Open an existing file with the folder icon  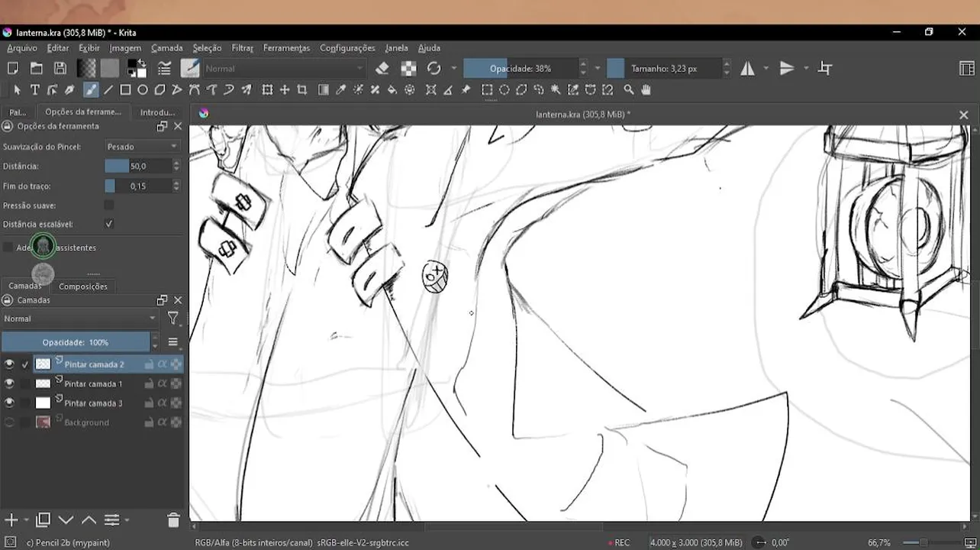(x=36, y=68)
